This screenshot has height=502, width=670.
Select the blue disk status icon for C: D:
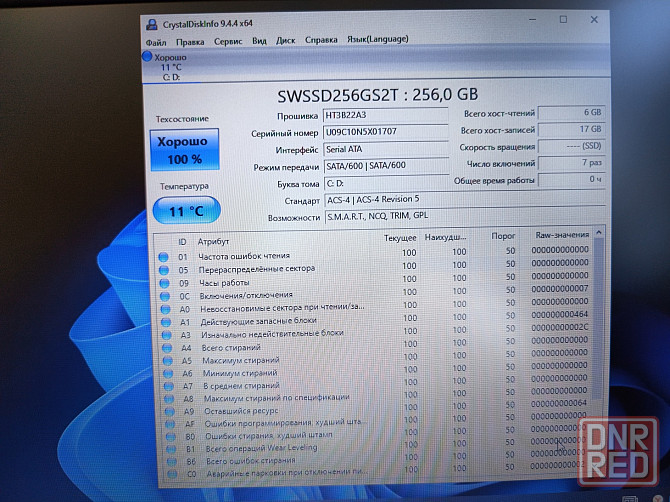point(149,59)
